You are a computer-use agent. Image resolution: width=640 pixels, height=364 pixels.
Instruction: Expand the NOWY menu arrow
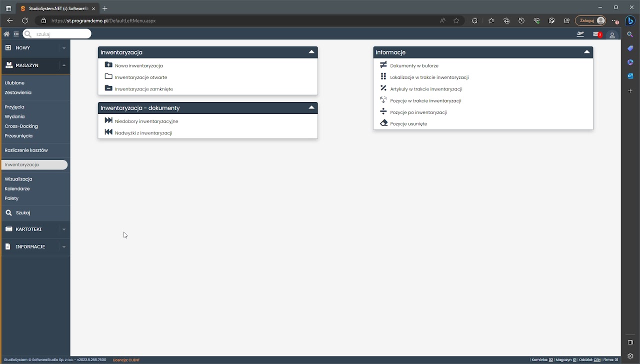(63, 48)
